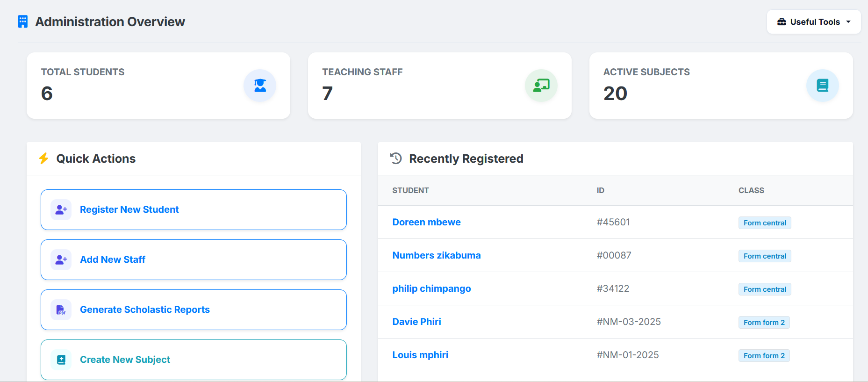Open student philip chimpango

point(431,288)
